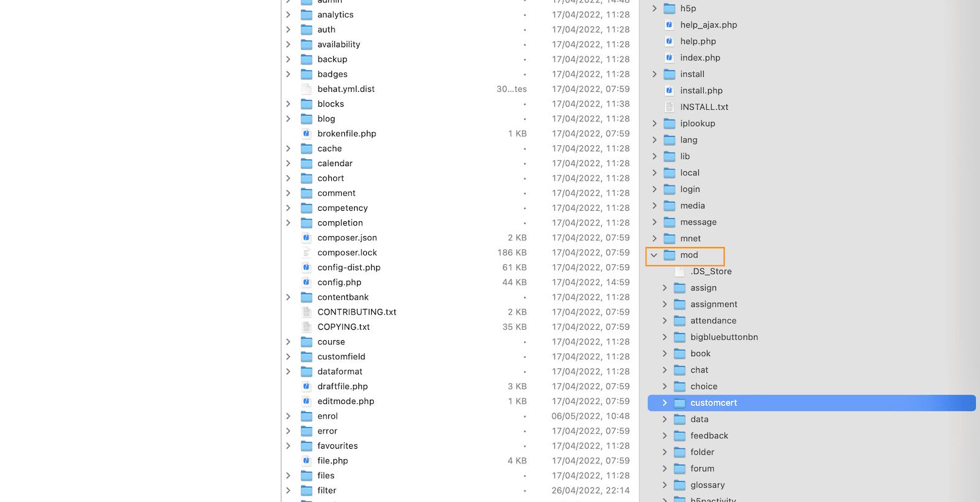Click the index.php file icon
This screenshot has height=502, width=980.
click(669, 58)
